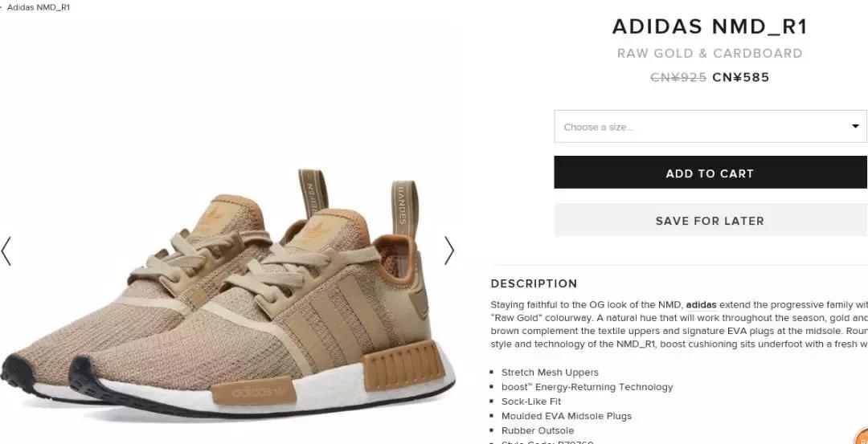Show the previous product image with left arrow
This screenshot has width=868, height=444.
coord(6,251)
